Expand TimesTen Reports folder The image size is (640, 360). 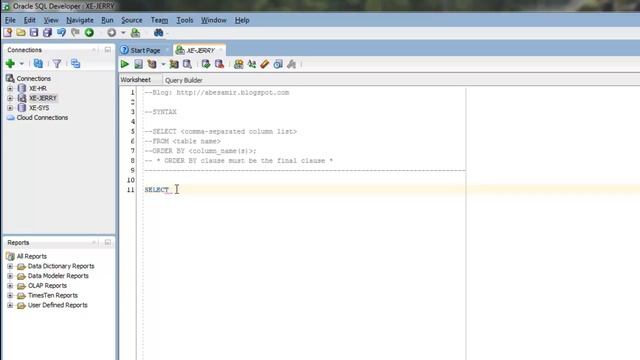click(10, 296)
